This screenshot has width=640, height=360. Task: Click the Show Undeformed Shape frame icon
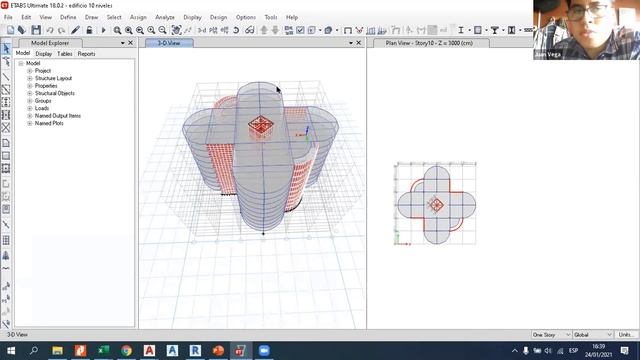(x=347, y=30)
